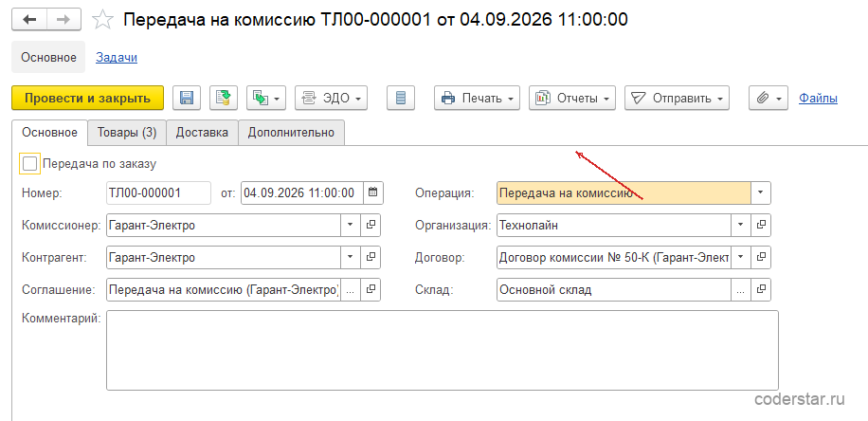Viewport: 868px width, 421px height.
Task: Click the Комиссионер field Гарант-Электро
Action: click(224, 226)
